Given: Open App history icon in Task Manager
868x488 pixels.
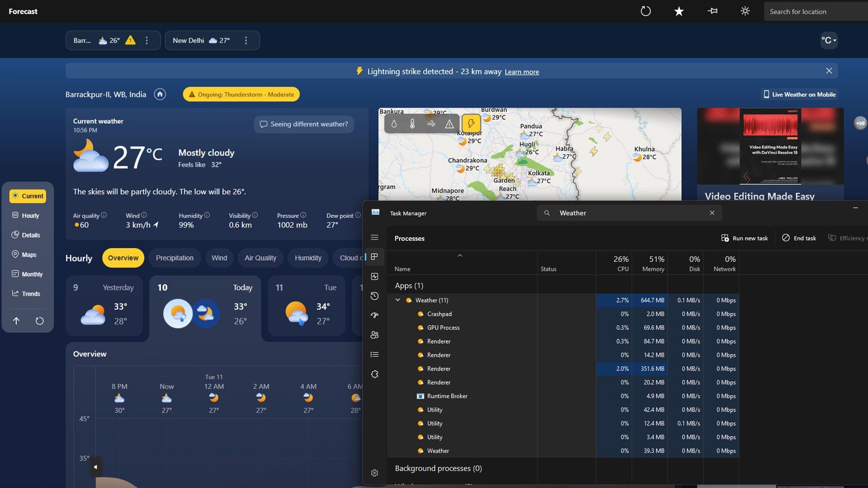Looking at the screenshot, I should 374,296.
